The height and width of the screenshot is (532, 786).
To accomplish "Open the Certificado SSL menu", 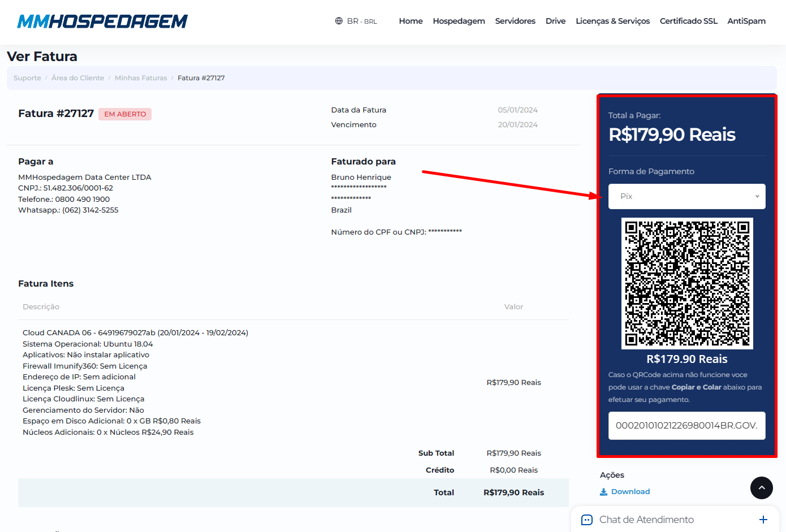I will pyautogui.click(x=688, y=21).
